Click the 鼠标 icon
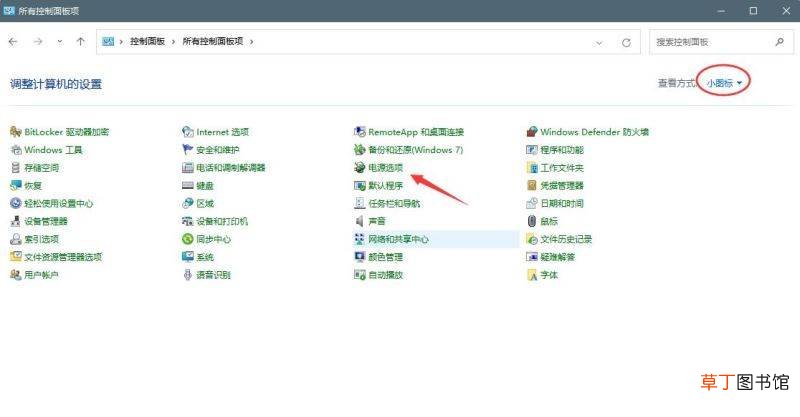 coord(532,221)
